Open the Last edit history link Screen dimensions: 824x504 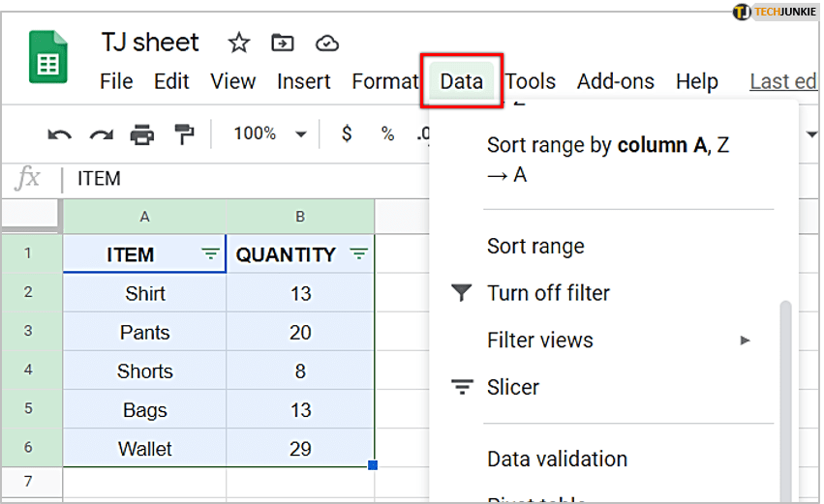click(782, 81)
